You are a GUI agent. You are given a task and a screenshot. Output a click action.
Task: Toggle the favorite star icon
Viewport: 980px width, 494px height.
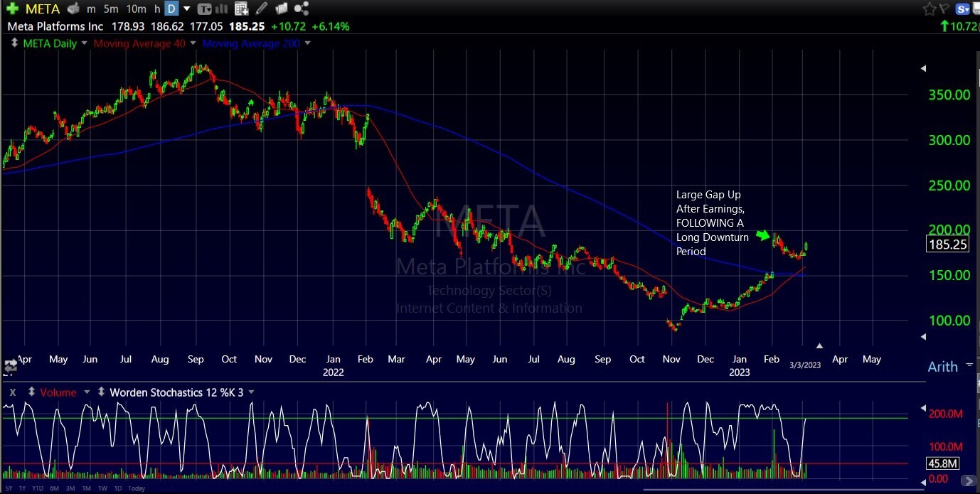(930, 9)
